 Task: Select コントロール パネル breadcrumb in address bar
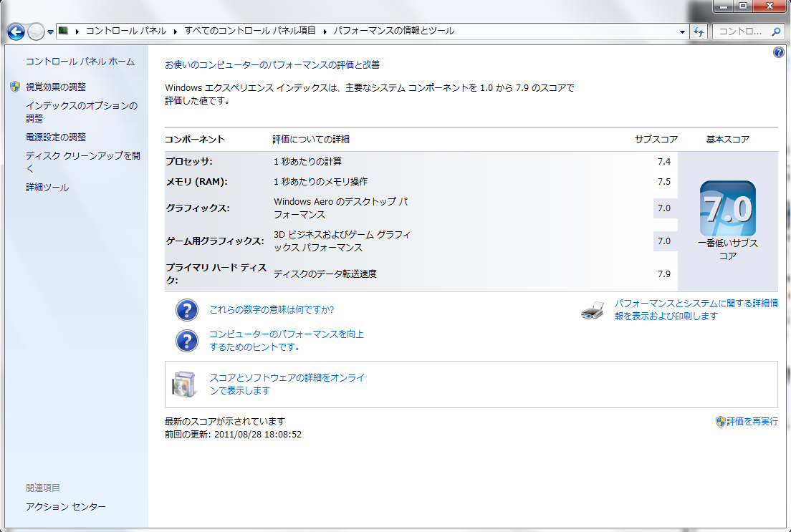click(125, 31)
